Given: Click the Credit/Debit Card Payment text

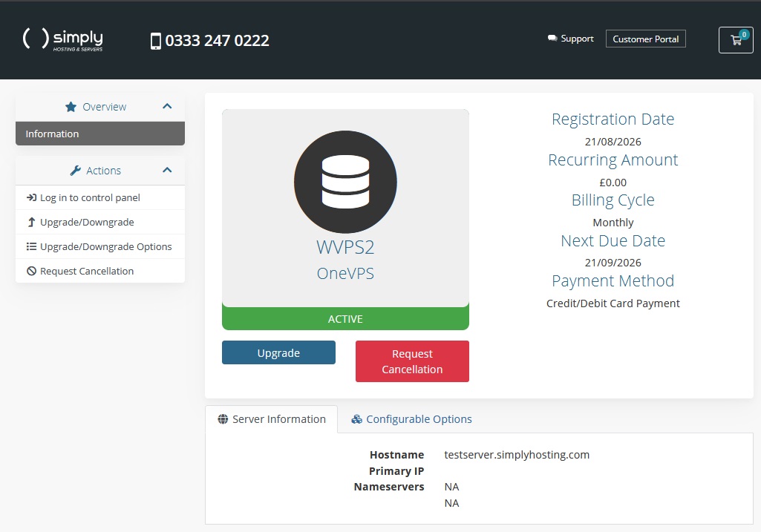Looking at the screenshot, I should [613, 303].
